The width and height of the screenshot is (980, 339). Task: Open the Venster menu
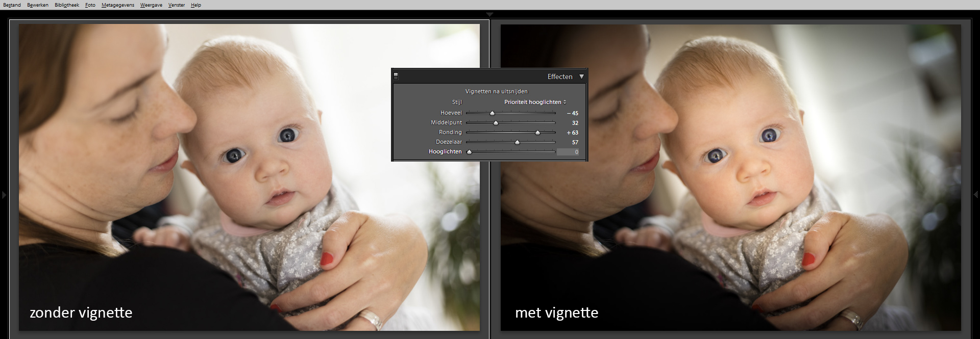177,5
